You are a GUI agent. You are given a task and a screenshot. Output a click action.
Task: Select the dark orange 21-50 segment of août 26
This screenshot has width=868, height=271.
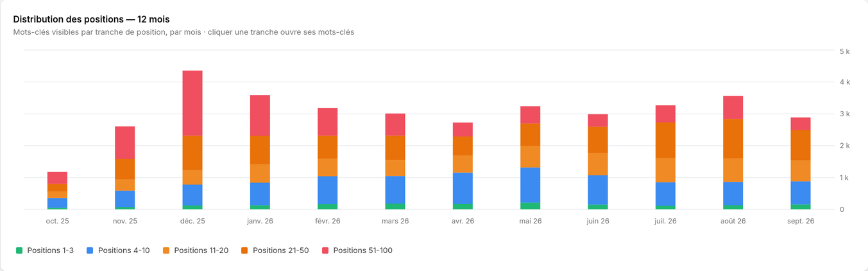(733, 139)
